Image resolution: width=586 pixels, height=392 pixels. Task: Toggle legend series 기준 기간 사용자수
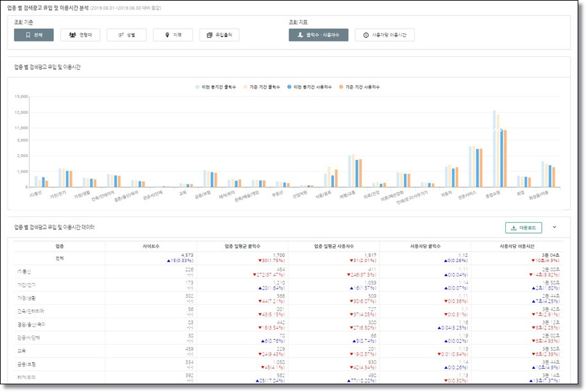(x=359, y=87)
